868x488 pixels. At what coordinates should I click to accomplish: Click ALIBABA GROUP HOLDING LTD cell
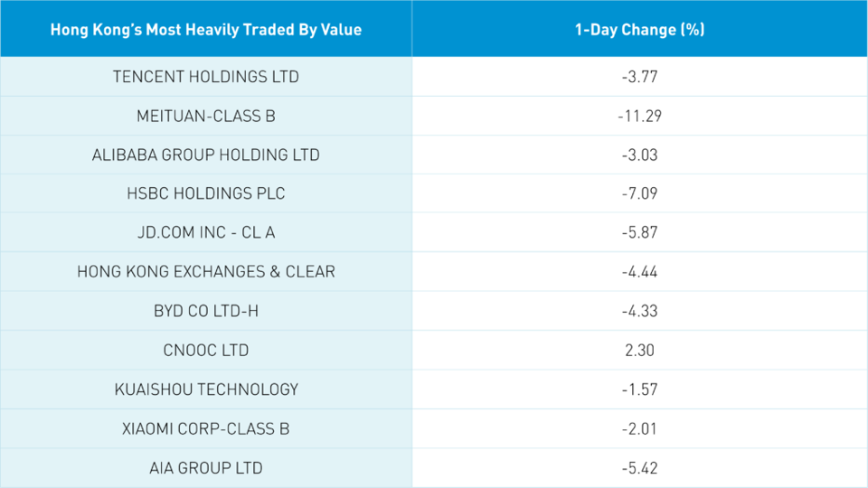click(206, 155)
